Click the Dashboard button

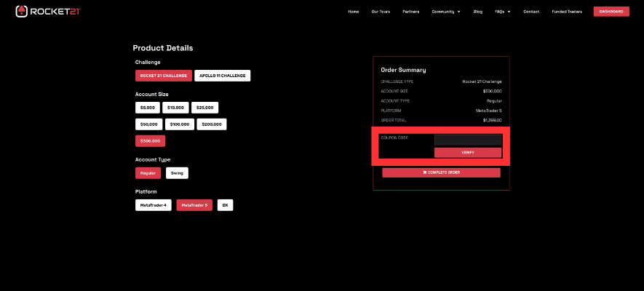pyautogui.click(x=611, y=12)
